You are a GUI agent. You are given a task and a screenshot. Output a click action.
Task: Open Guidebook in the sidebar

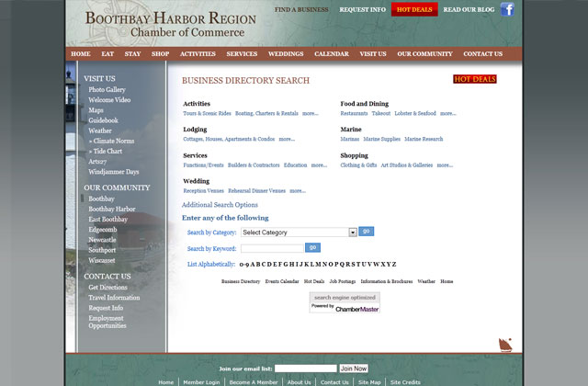tap(103, 120)
